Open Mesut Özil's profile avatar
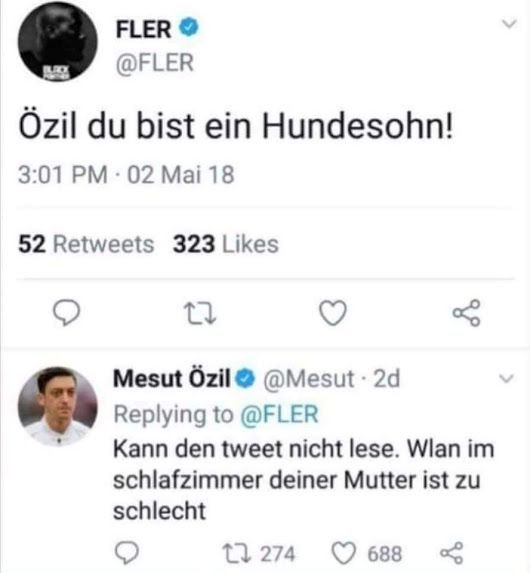This screenshot has height=573, width=530. [58, 406]
